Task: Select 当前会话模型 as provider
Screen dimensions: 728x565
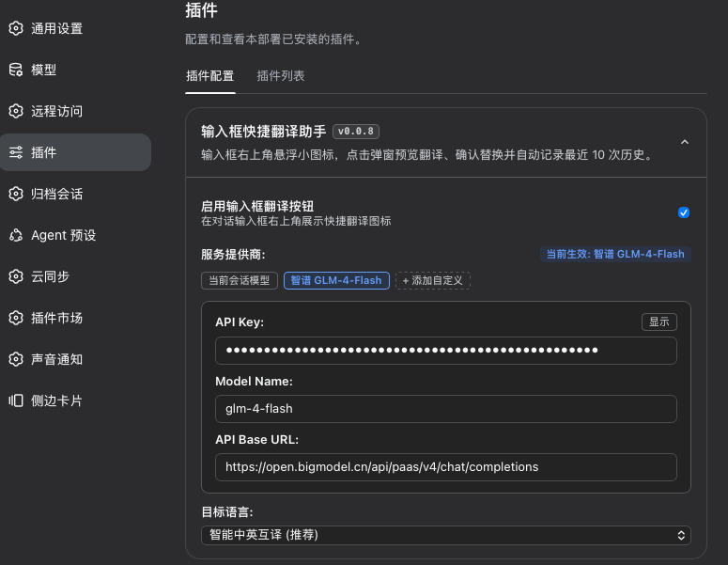Action: pos(240,281)
